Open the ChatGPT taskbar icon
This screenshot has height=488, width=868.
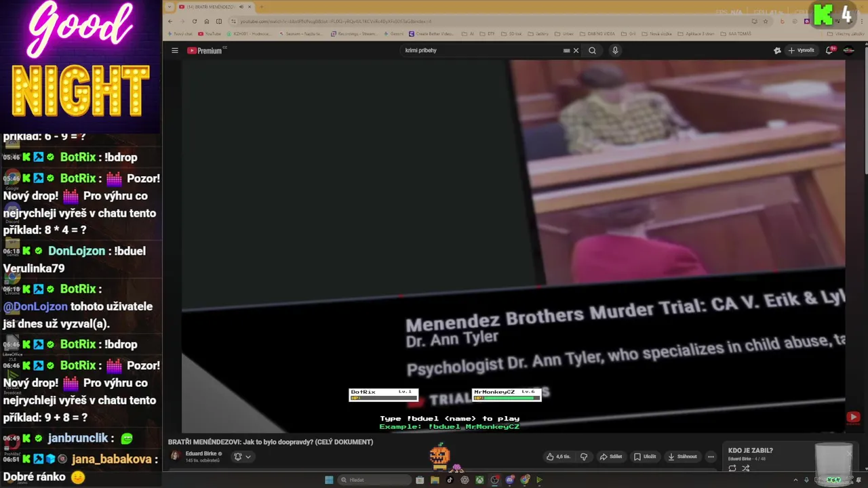click(x=465, y=480)
